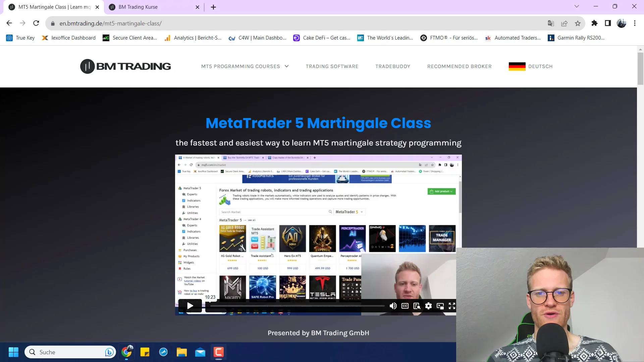
Task: Seek using the video progress bar
Action: tap(297, 306)
